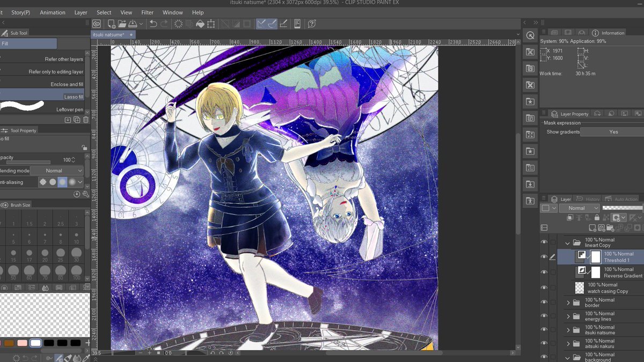
Task: Open the Filter menu
Action: coord(147,12)
